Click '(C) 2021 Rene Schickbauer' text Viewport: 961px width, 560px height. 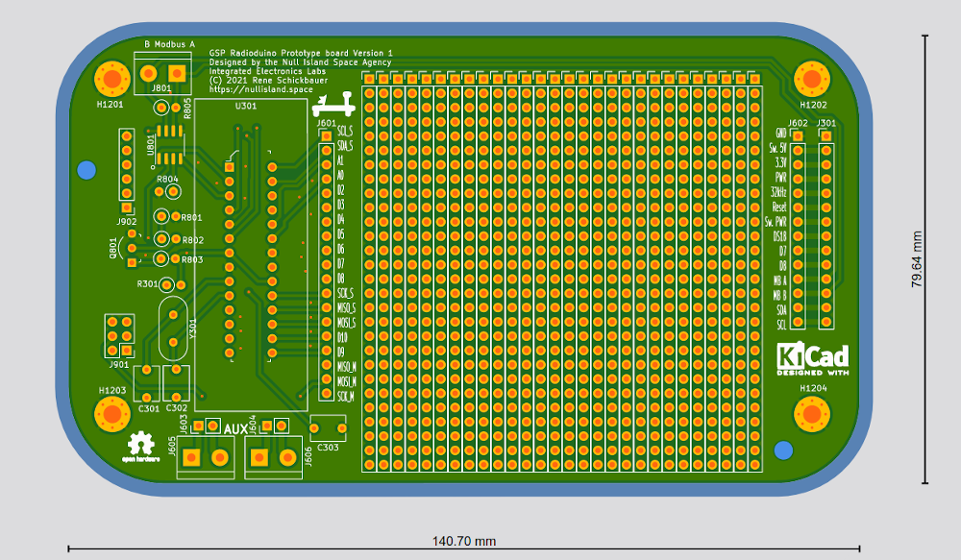tap(268, 81)
